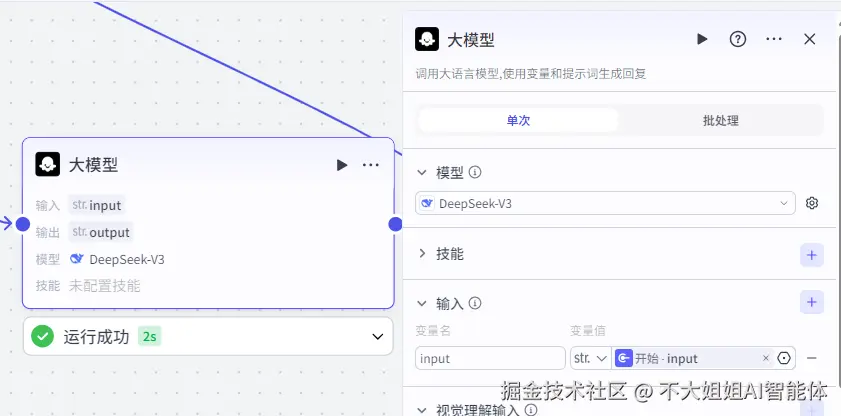Open the DeepSeek-V3 model dropdown

[x=605, y=203]
